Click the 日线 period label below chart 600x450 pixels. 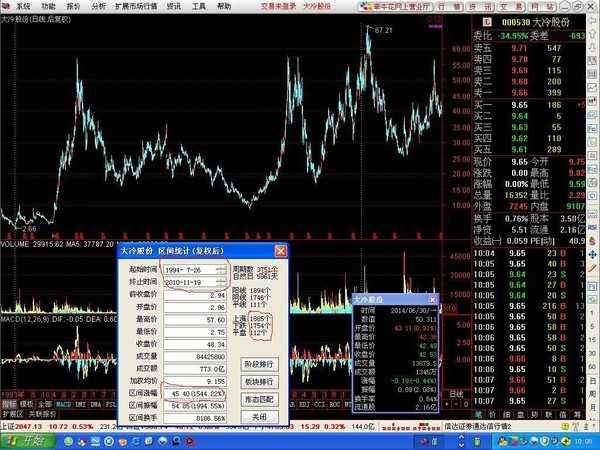456,394
